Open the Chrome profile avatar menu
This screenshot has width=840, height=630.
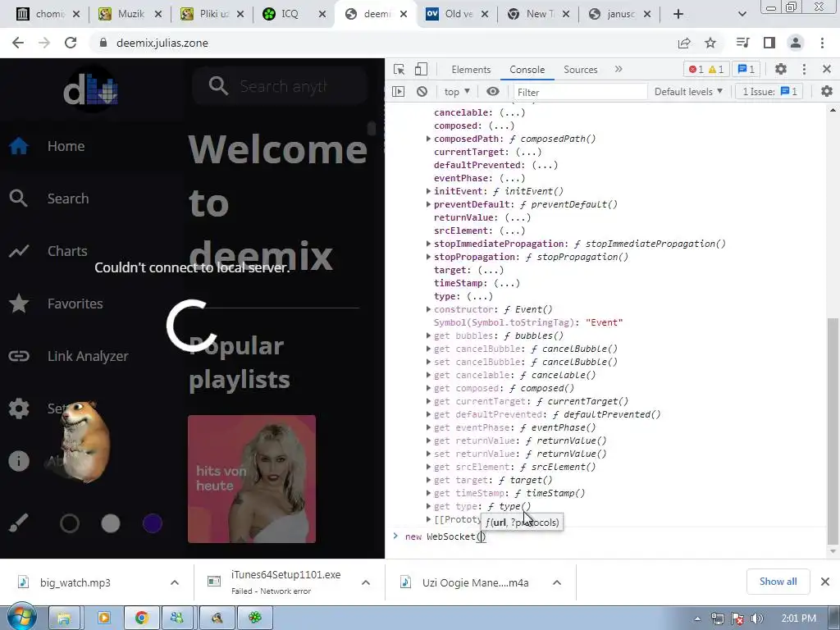[796, 43]
